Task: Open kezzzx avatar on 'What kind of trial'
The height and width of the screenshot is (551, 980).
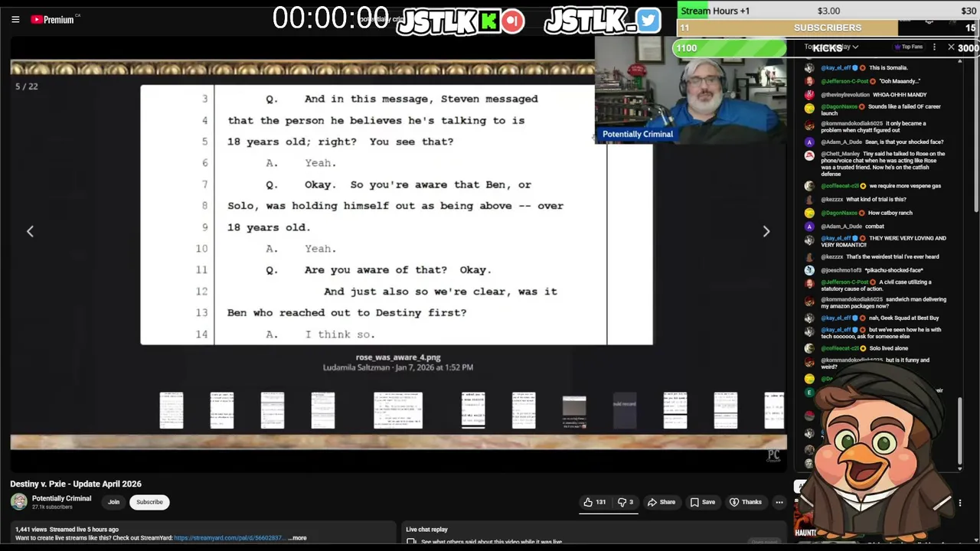Action: 810,200
